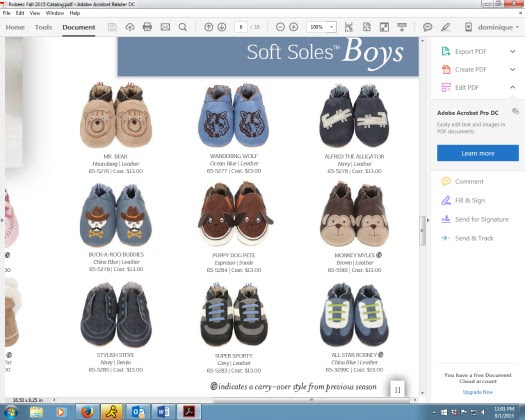Viewport: 525px width, 420px height.
Task: Click the Send & Track label
Action: 474,238
